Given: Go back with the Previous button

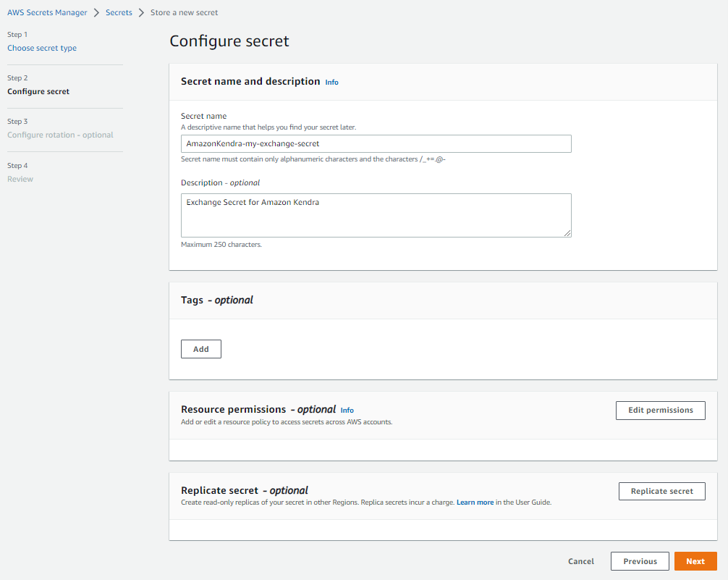Looking at the screenshot, I should [640, 561].
